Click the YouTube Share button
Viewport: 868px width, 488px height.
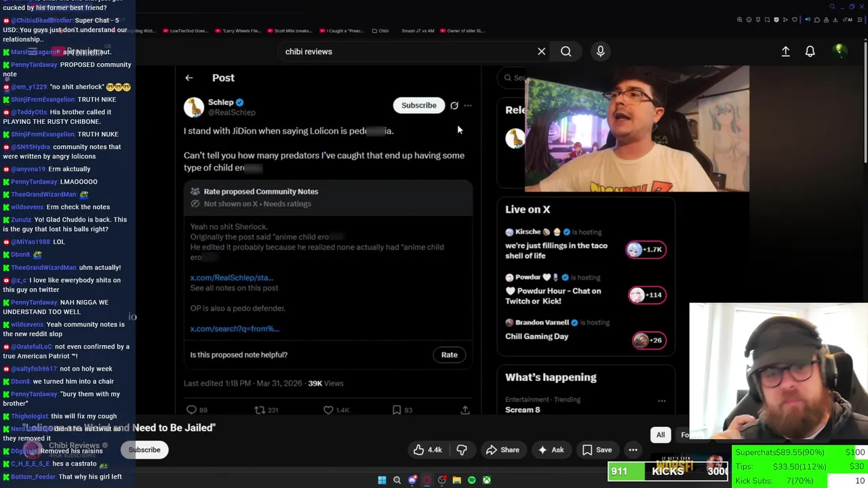click(x=502, y=450)
